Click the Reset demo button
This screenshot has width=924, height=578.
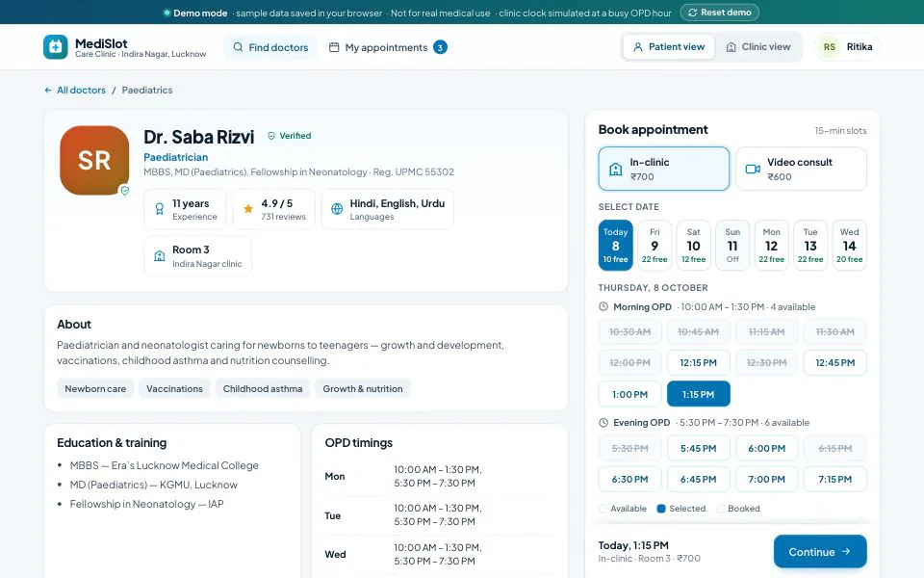click(x=720, y=13)
